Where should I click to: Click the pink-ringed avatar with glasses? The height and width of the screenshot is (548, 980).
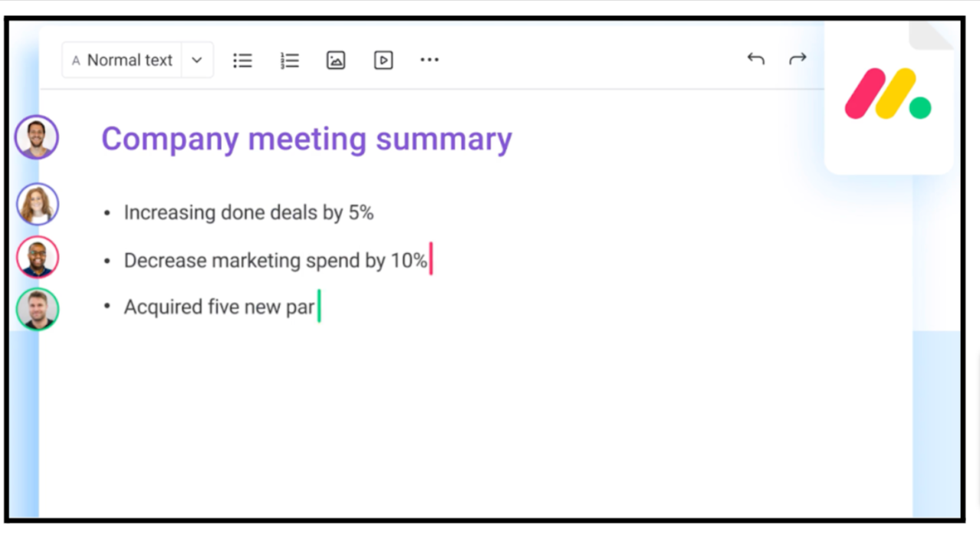38,257
